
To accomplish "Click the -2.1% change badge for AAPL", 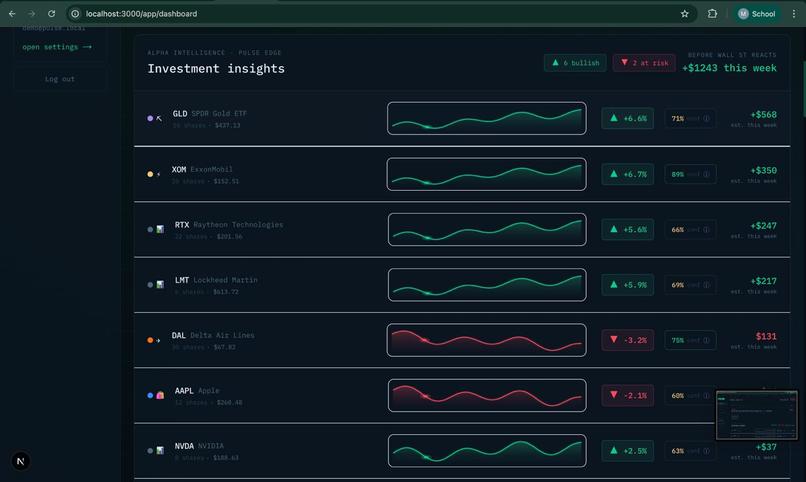I will (x=628, y=395).
